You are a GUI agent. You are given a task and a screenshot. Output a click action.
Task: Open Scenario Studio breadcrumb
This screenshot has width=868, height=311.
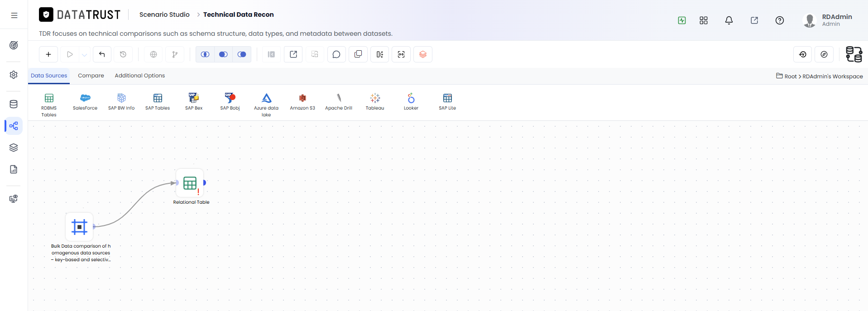pyautogui.click(x=164, y=14)
